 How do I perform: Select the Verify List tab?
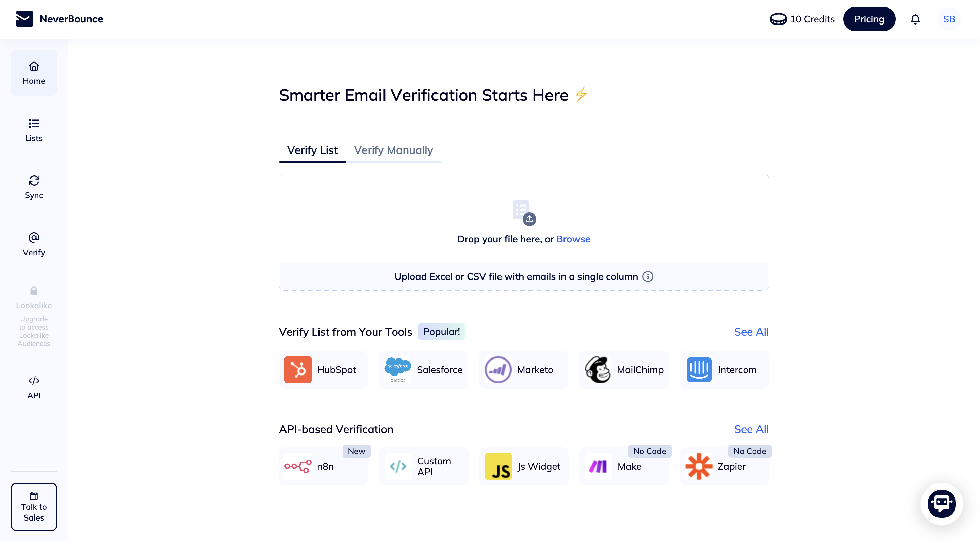312,150
